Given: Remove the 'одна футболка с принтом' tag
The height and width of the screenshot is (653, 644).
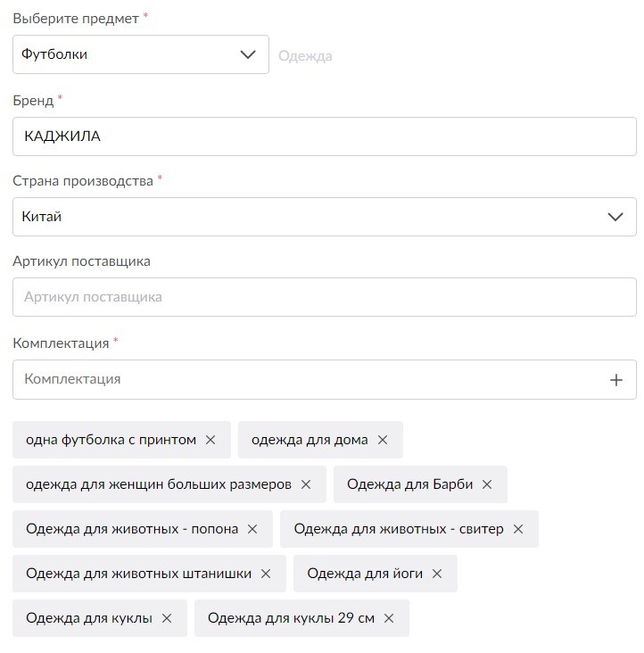Looking at the screenshot, I should click(211, 440).
